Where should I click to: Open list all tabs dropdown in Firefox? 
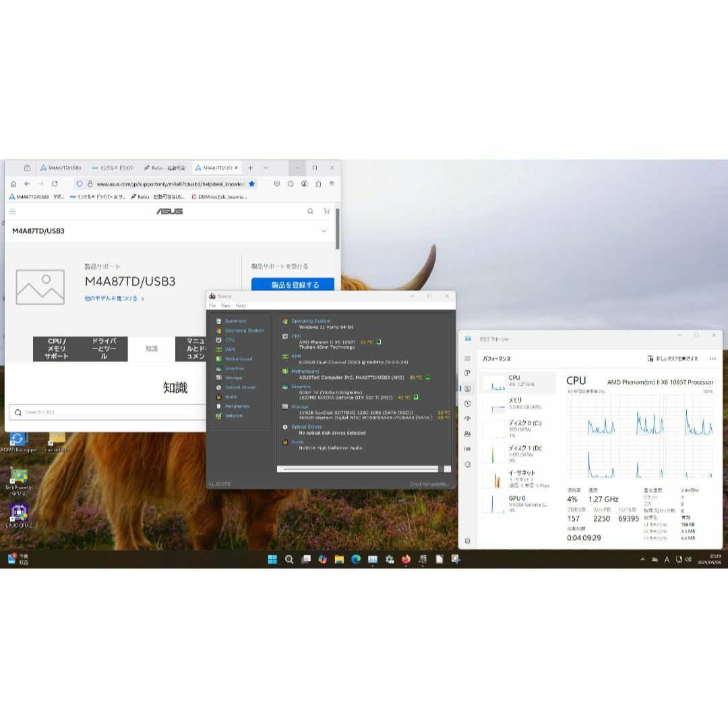pyautogui.click(x=266, y=168)
